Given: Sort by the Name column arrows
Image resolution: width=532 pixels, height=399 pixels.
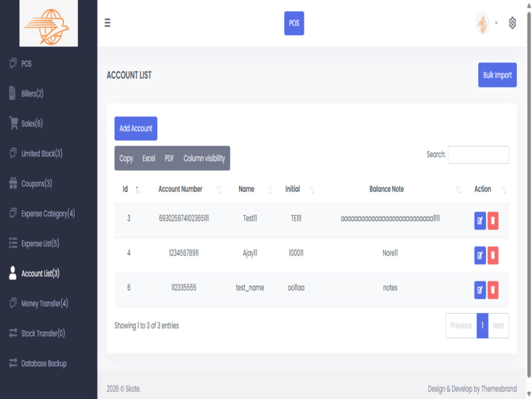Looking at the screenshot, I should pyautogui.click(x=270, y=190).
